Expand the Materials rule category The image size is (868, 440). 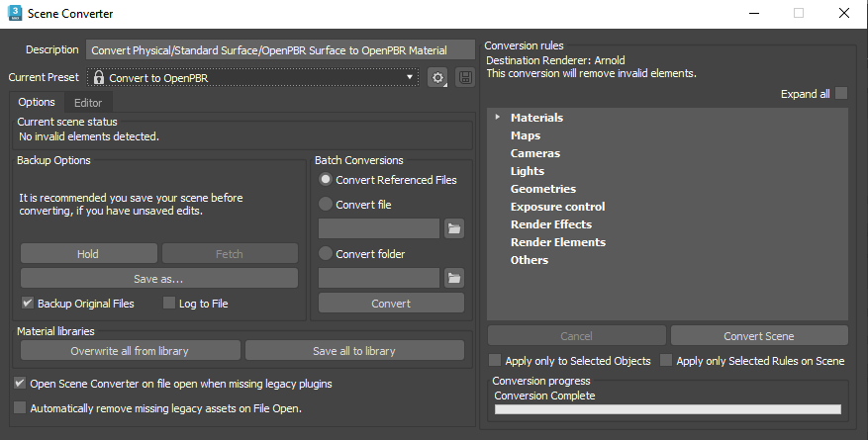[x=497, y=118]
